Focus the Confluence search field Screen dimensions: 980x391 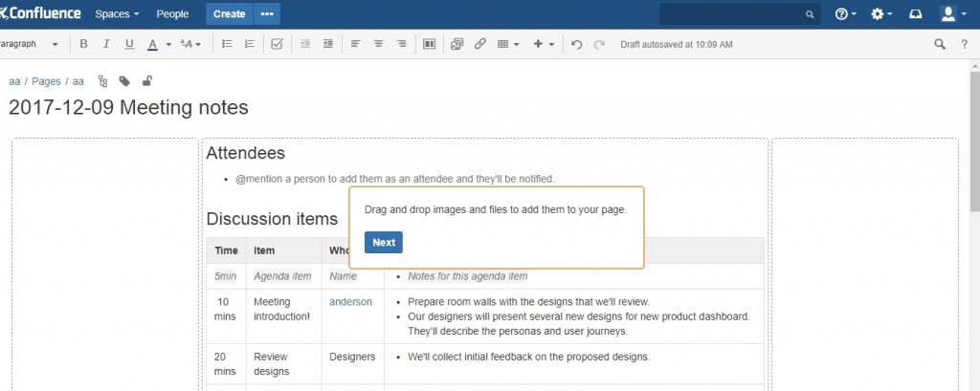pyautogui.click(x=740, y=14)
